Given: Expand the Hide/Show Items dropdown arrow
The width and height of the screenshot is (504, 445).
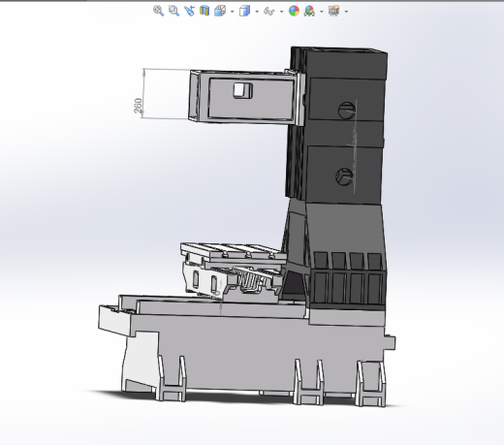Looking at the screenshot, I should click(281, 12).
